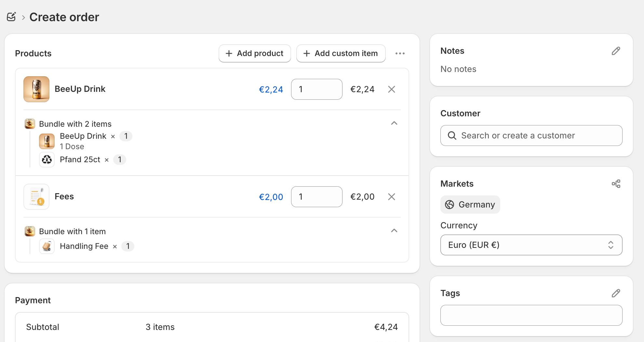Image resolution: width=644 pixels, height=342 pixels.
Task: Open the Products more actions menu (three dots)
Action: pos(400,53)
